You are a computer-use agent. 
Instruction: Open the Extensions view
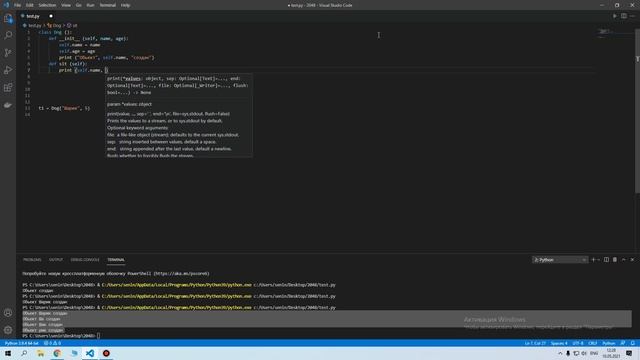click(x=8, y=88)
